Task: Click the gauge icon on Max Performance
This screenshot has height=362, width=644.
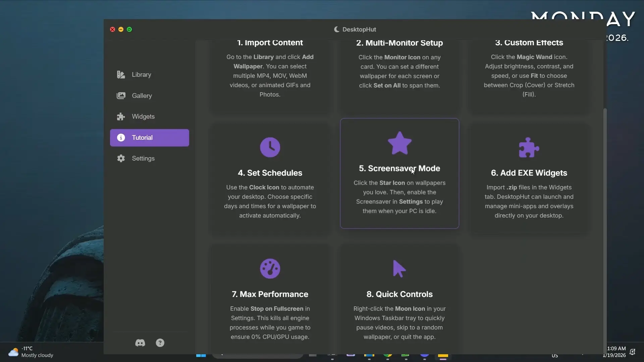Action: tap(270, 268)
